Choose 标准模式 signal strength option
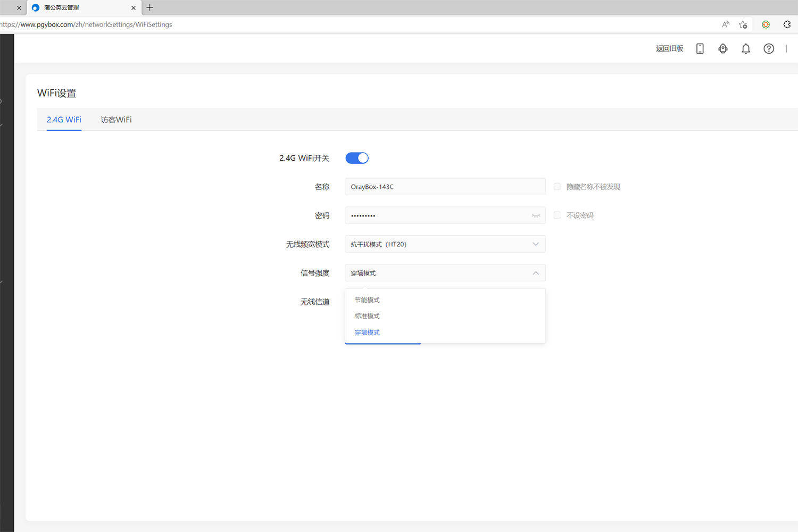The width and height of the screenshot is (798, 532). [367, 316]
